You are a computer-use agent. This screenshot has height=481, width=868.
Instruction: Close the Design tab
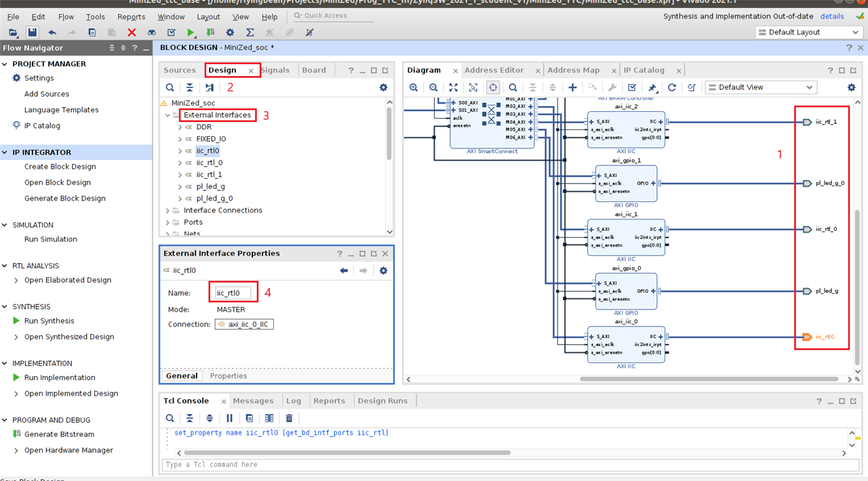point(251,70)
